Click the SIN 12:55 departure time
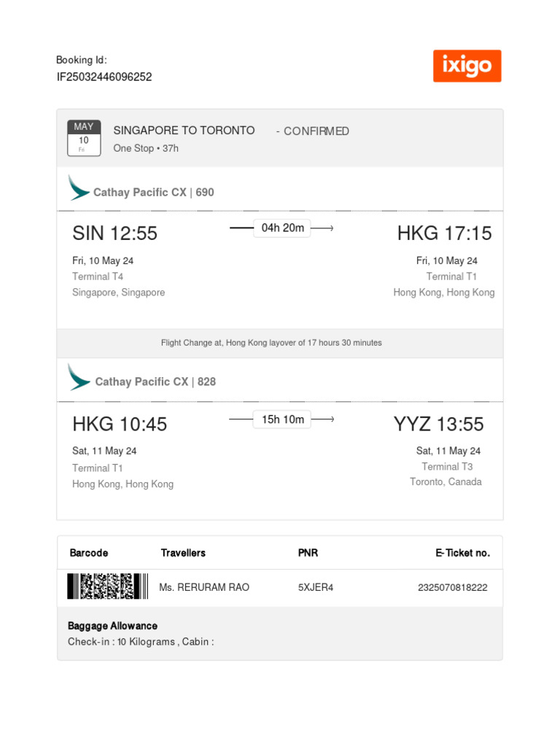Image resolution: width=560 pixels, height=747 pixels. click(114, 233)
